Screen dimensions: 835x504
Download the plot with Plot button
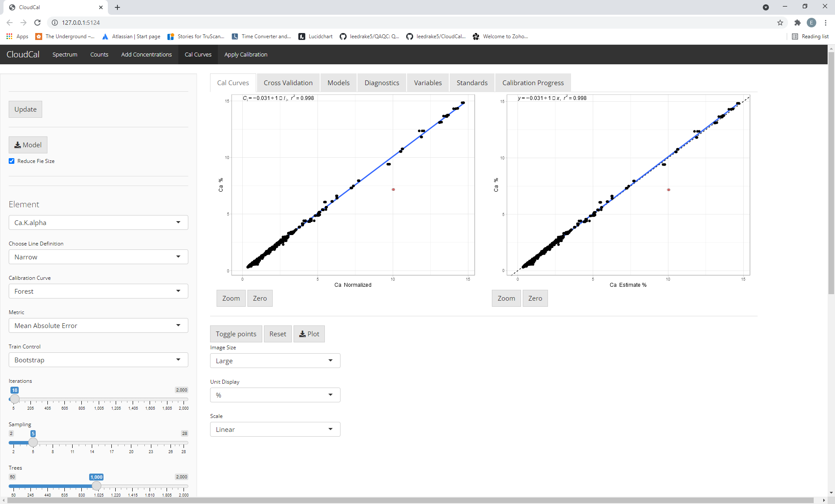[309, 334]
